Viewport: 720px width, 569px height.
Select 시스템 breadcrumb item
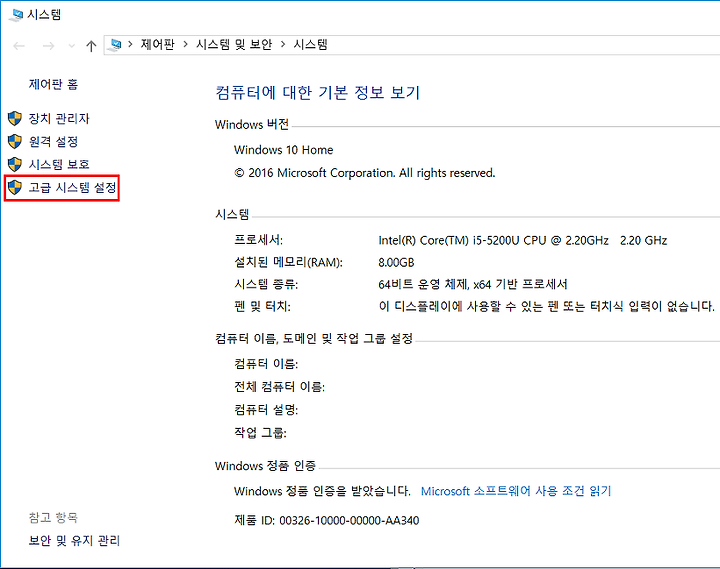pyautogui.click(x=310, y=45)
